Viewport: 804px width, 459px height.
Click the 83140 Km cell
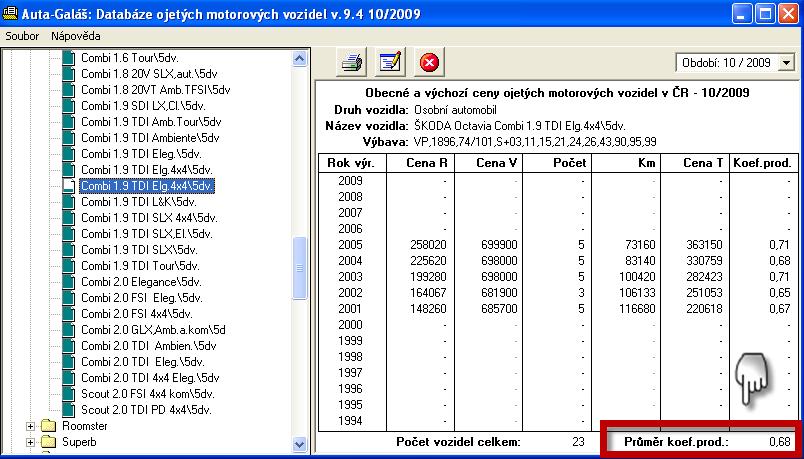coord(640,261)
